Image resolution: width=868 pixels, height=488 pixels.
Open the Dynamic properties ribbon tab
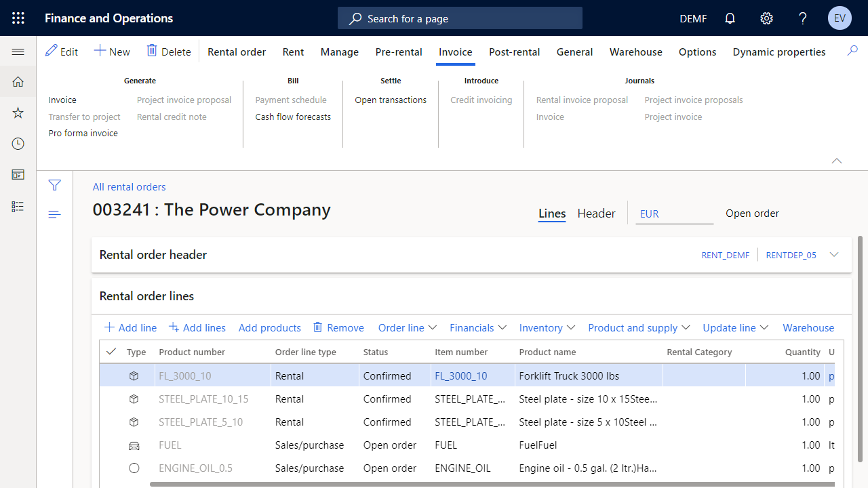[x=779, y=52]
